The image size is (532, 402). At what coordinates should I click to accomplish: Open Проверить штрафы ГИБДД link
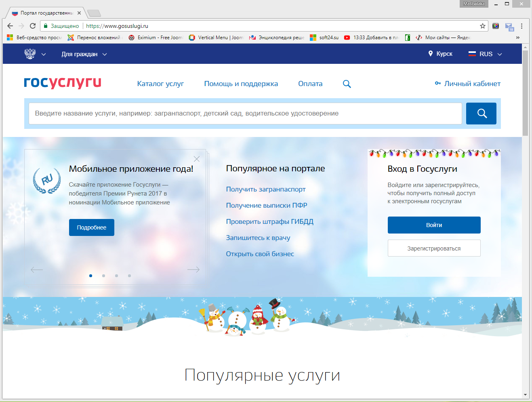click(269, 221)
